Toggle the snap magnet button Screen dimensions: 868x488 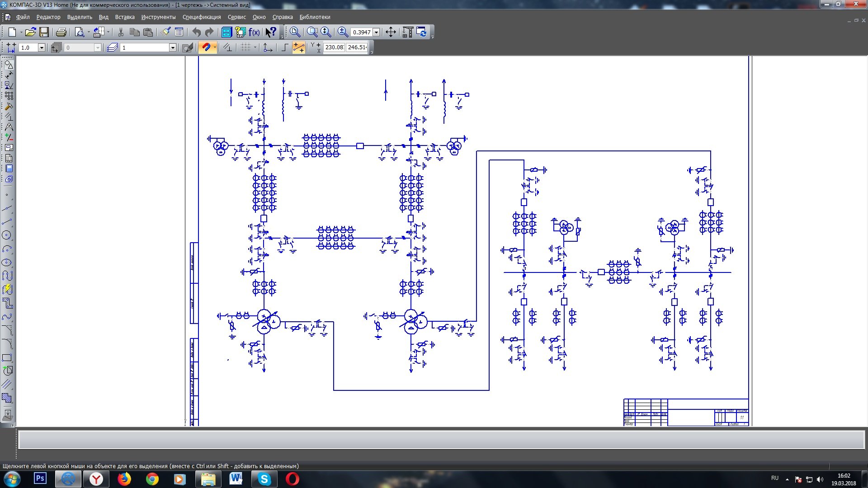click(206, 47)
